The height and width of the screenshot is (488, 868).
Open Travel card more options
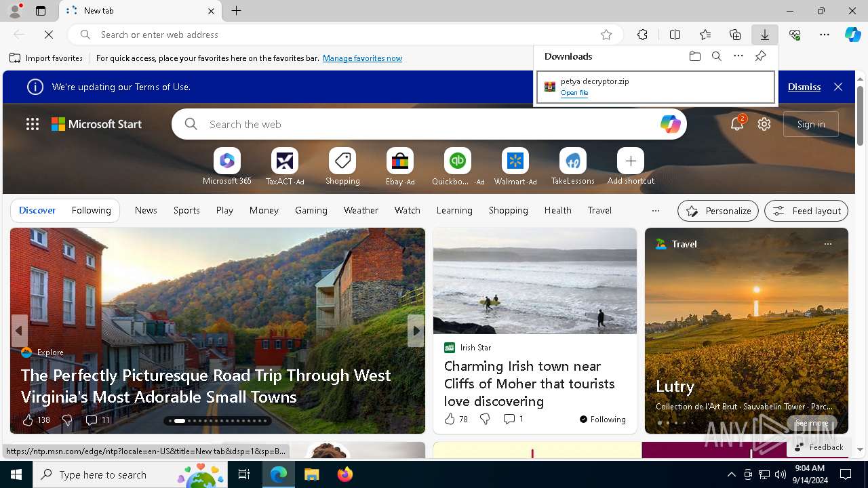pyautogui.click(x=827, y=244)
